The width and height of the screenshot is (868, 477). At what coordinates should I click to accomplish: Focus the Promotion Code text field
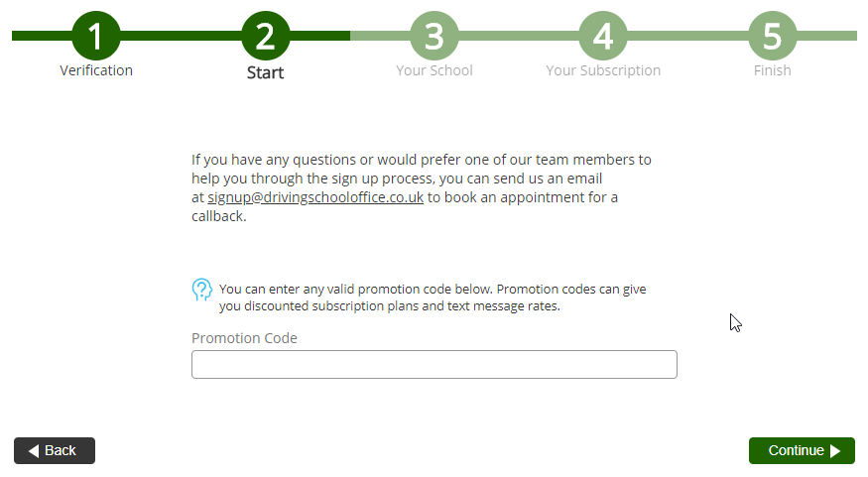click(x=434, y=364)
